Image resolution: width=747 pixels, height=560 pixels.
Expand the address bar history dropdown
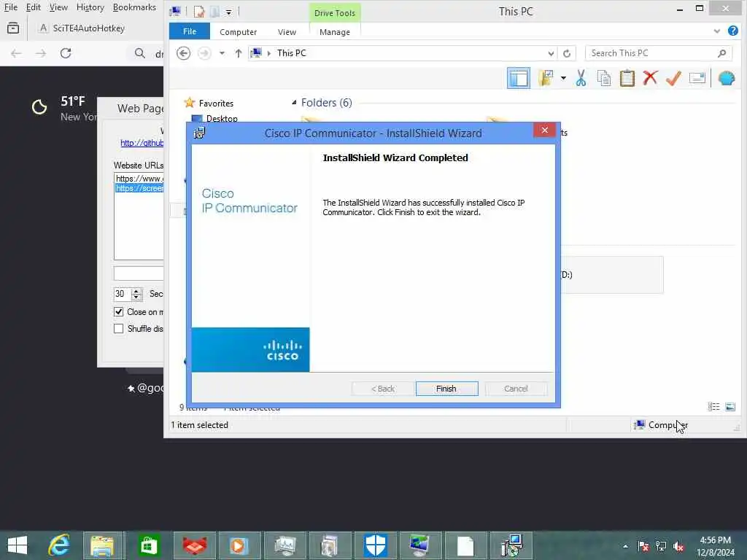551,53
